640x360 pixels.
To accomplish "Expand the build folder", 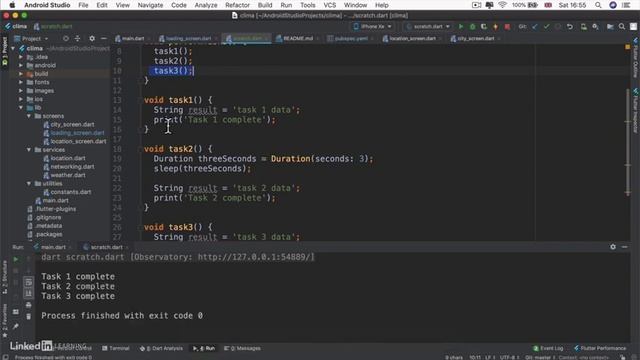I will click(x=21, y=74).
